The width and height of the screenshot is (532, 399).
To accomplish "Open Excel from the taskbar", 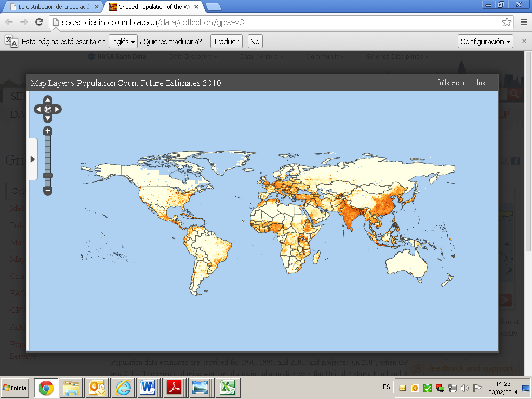I will [227, 388].
